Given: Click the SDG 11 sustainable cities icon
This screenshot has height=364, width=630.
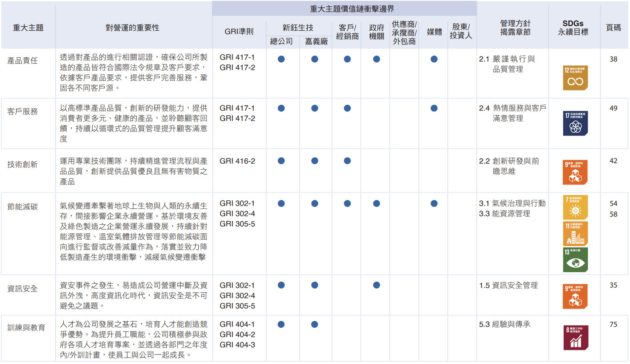Looking at the screenshot, I should tap(575, 233).
